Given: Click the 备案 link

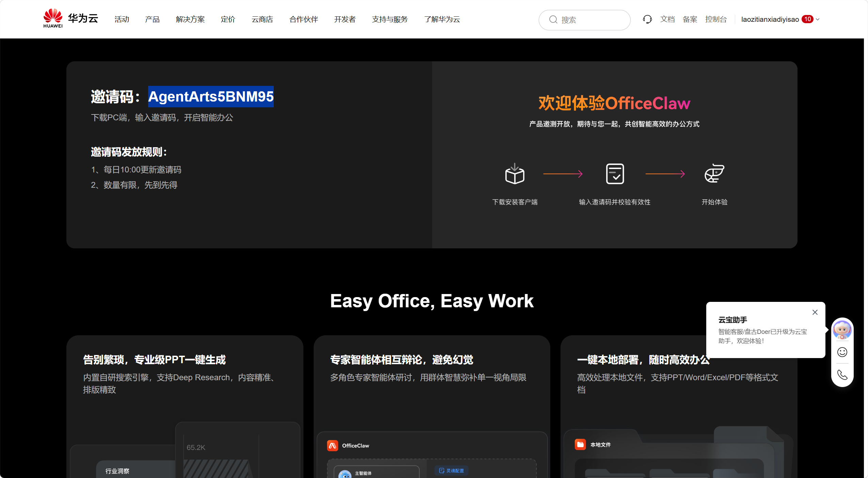Looking at the screenshot, I should point(690,19).
